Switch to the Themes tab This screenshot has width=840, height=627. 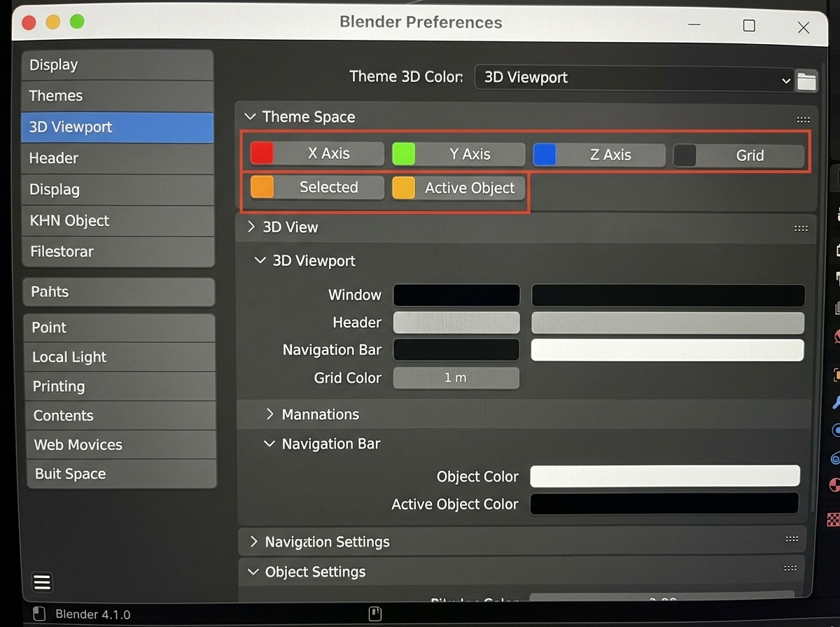pyautogui.click(x=118, y=96)
